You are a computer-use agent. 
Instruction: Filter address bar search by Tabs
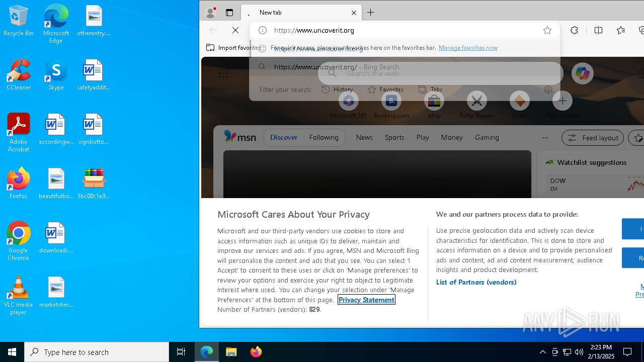[x=430, y=89]
